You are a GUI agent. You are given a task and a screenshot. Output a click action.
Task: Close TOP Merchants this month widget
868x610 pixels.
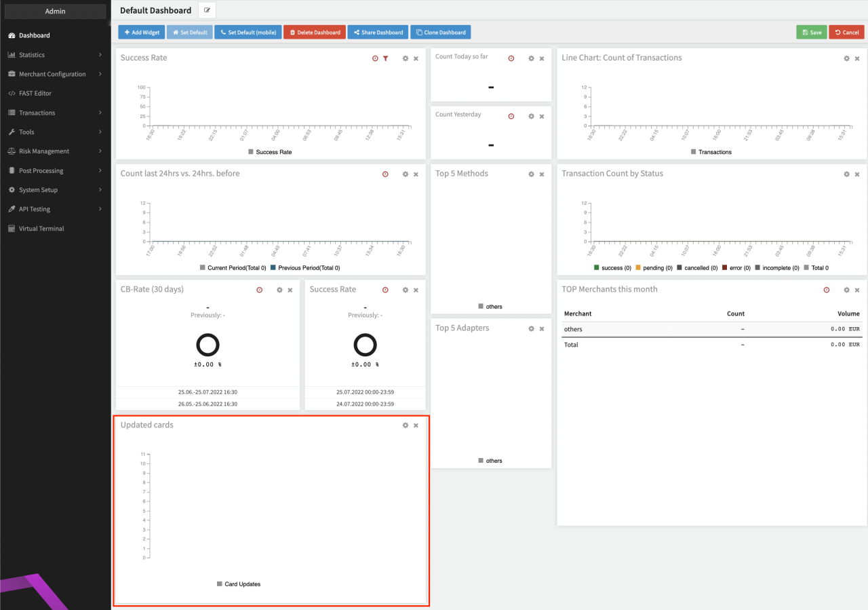[x=857, y=290]
